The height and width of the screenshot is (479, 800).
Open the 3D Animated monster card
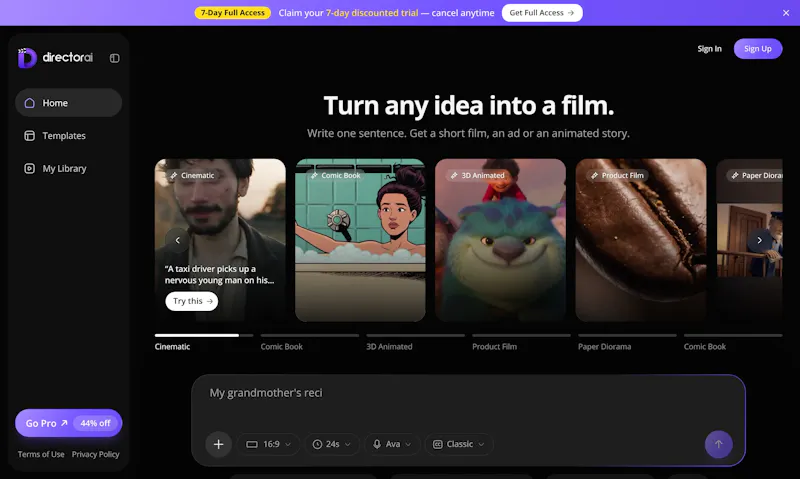point(501,240)
